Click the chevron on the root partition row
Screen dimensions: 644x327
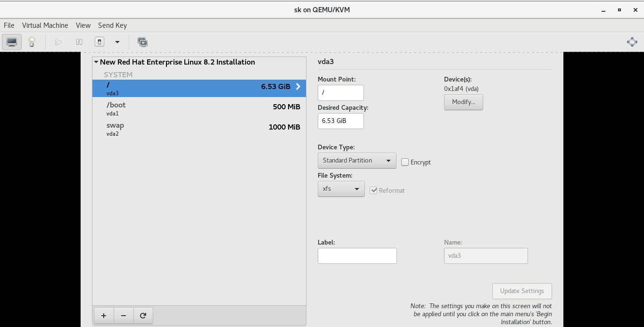298,87
